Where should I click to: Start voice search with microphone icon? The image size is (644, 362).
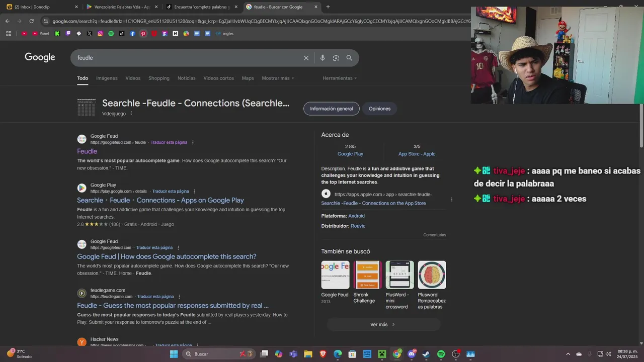(323, 58)
